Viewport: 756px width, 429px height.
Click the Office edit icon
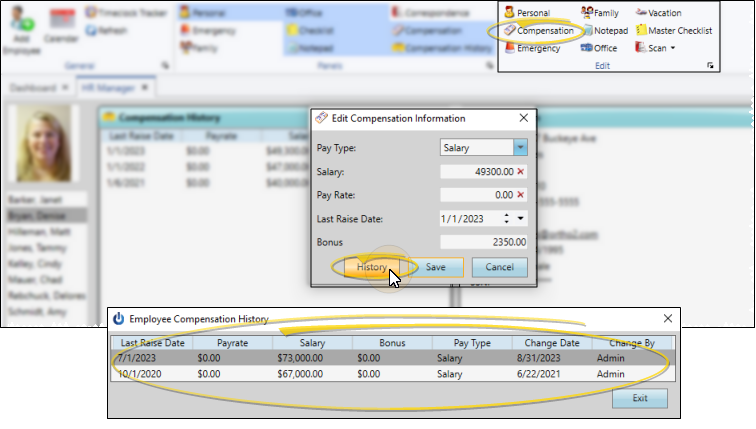(599, 48)
